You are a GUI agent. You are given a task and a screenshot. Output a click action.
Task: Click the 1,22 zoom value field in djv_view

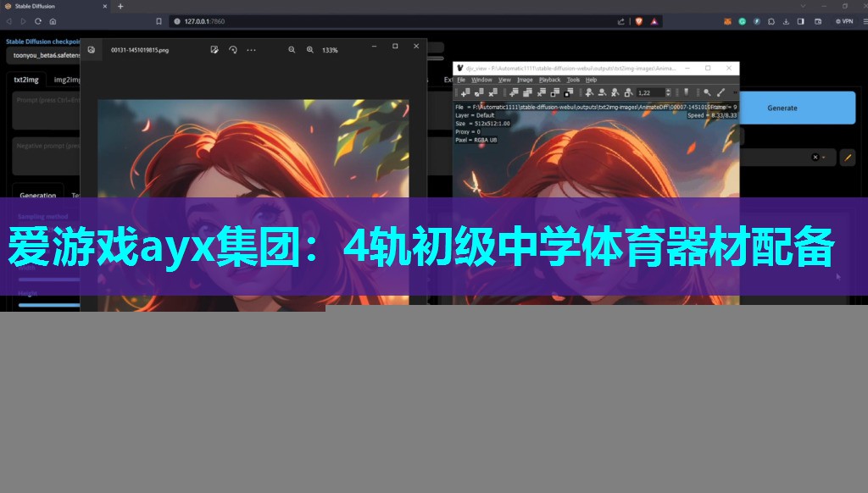[x=650, y=92]
